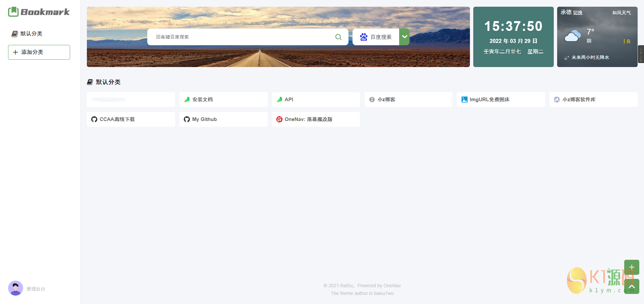
Task: Click the rain forecast icon
Action: (567, 58)
